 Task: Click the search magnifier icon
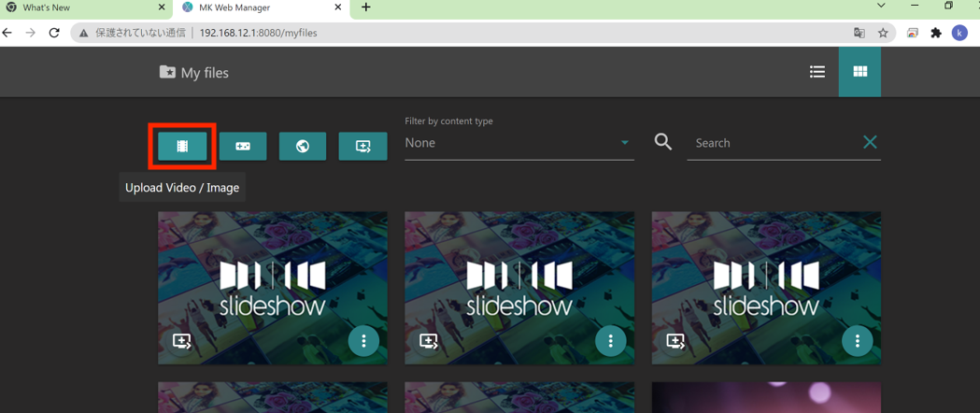coord(663,142)
